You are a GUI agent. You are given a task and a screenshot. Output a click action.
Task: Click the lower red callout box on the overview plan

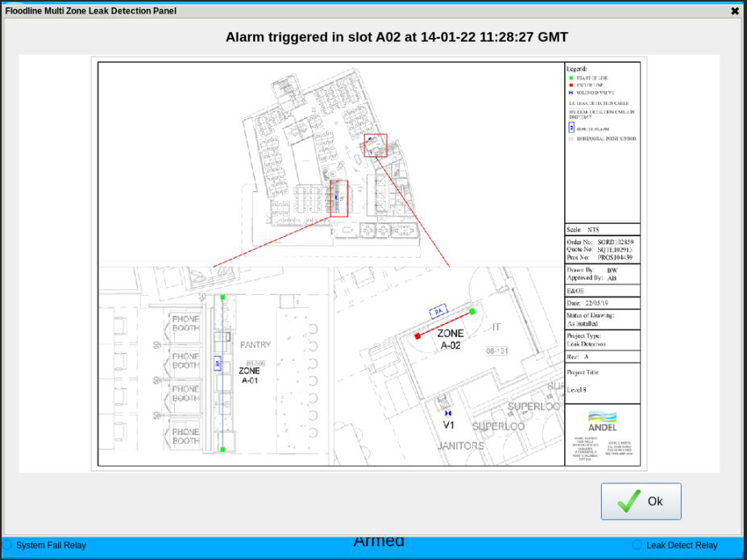click(339, 198)
